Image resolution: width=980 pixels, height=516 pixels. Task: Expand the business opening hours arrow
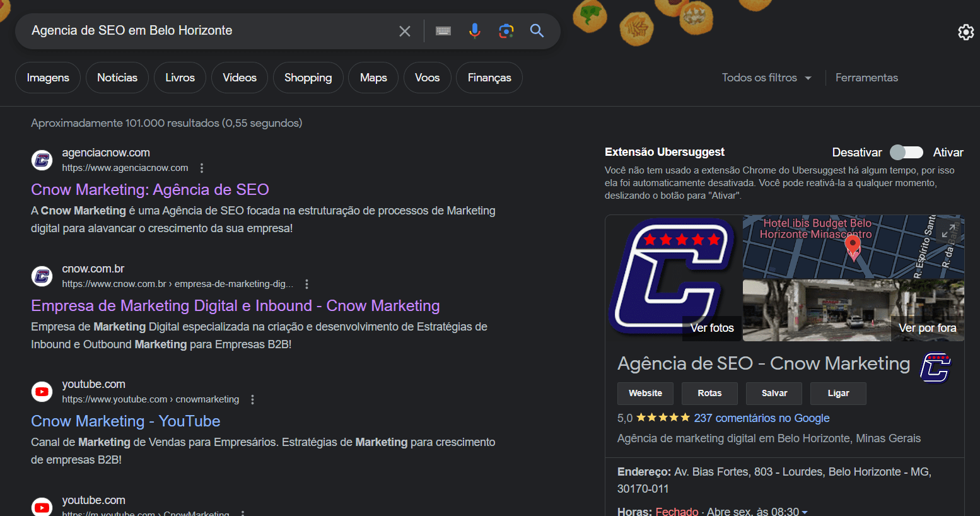point(805,512)
